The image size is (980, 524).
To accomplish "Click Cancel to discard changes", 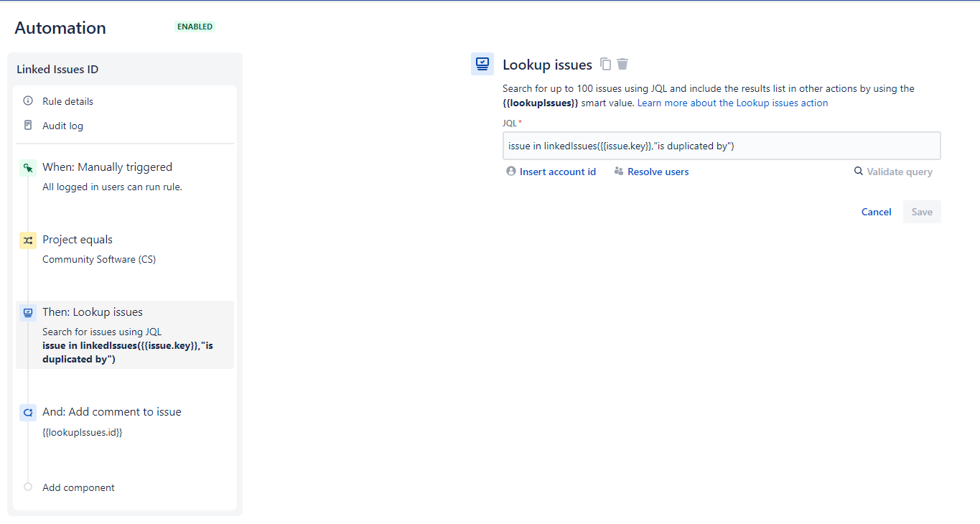I will [876, 212].
